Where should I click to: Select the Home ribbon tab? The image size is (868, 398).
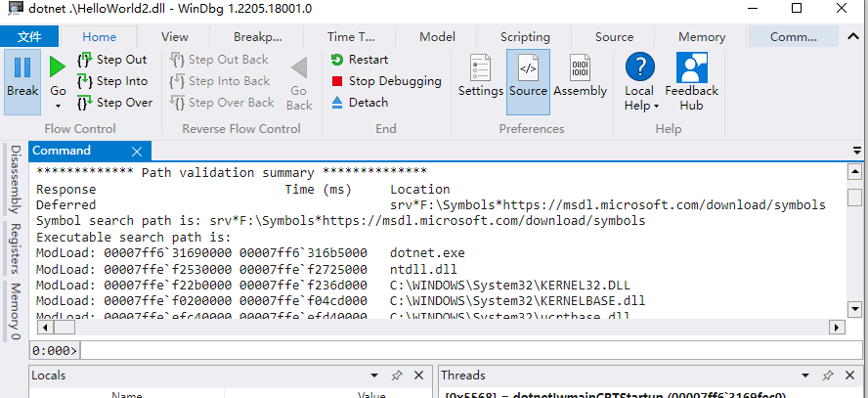click(99, 37)
